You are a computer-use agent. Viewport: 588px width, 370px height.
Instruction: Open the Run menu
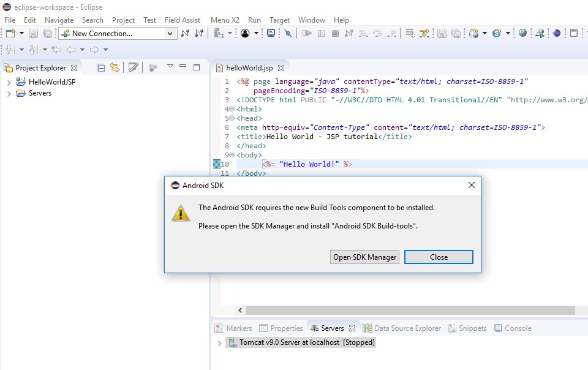[254, 20]
